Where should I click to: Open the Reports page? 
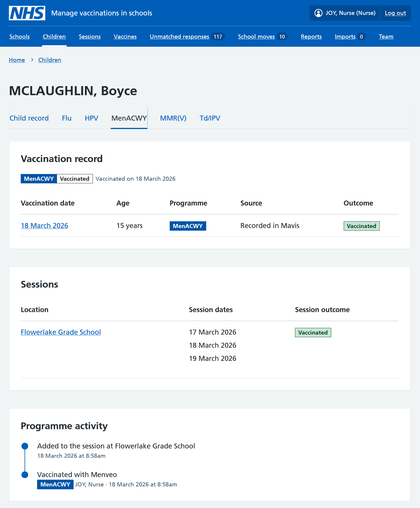tap(311, 37)
